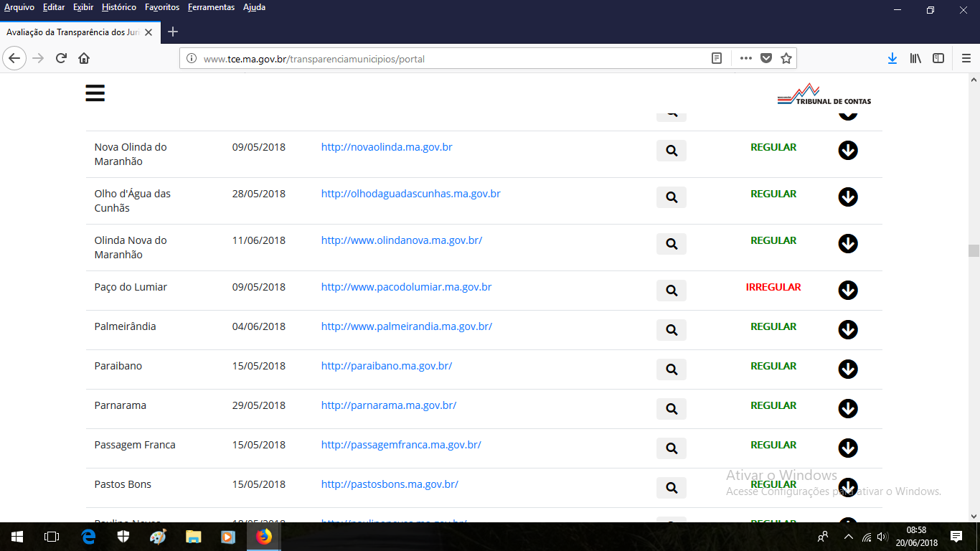
Task: Open File Explorer from taskbar
Action: [x=194, y=537]
